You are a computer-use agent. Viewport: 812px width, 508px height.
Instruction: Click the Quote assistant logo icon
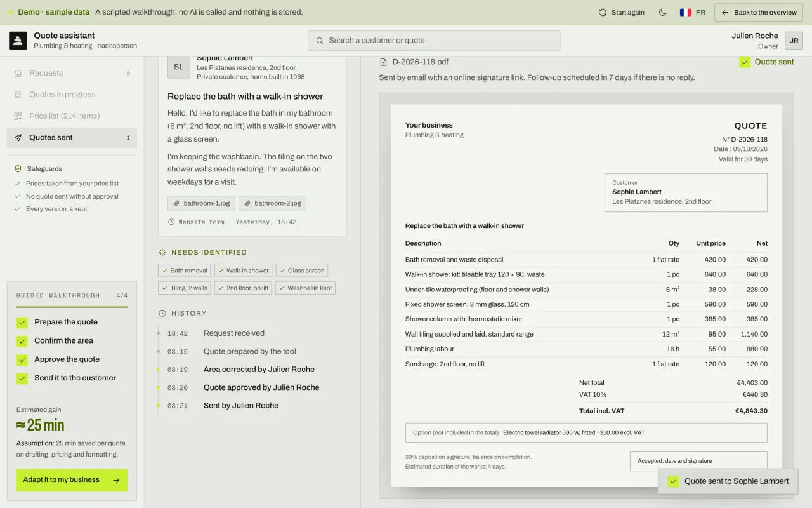(18, 41)
